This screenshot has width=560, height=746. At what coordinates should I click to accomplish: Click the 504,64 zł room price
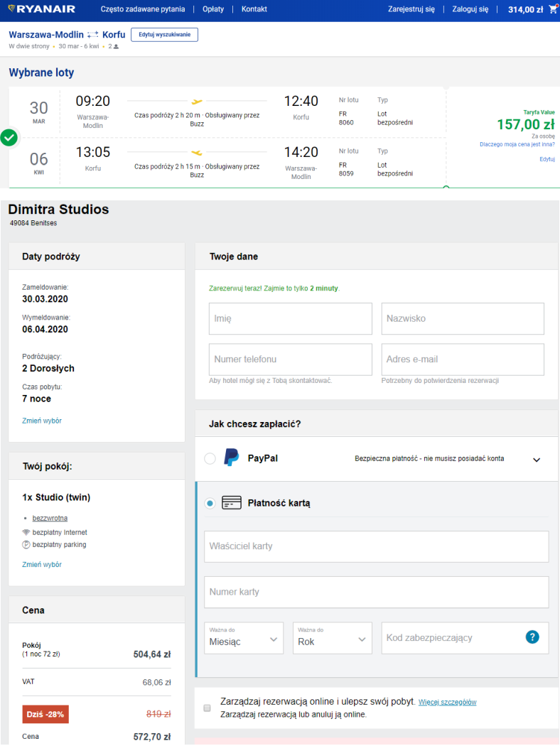tap(152, 654)
